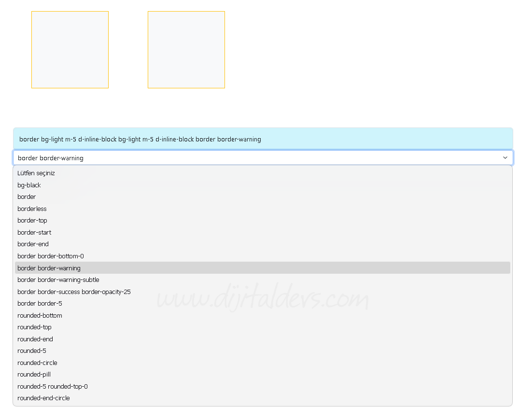Select the 'rounded-circle' option
The width and height of the screenshot is (519, 420).
(x=38, y=363)
